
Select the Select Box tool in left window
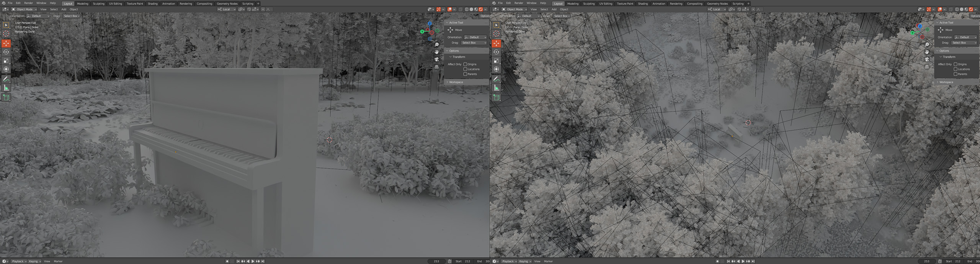[x=6, y=25]
